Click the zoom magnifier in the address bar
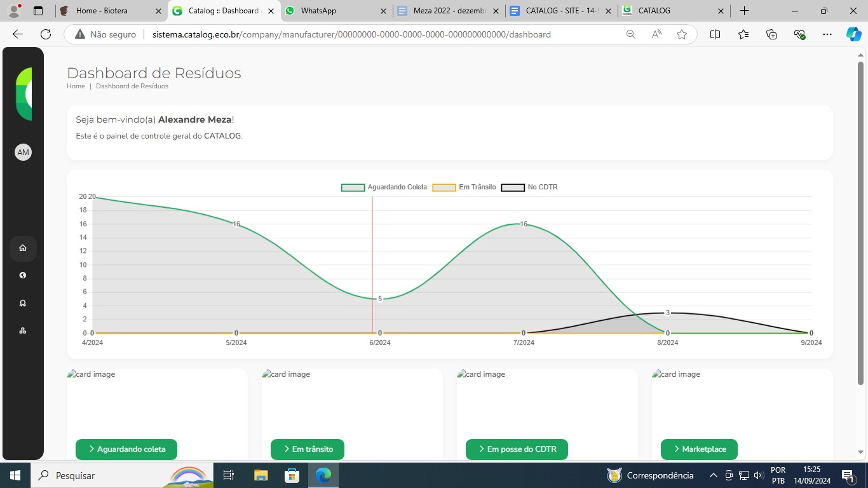This screenshot has width=868, height=488. coord(631,34)
